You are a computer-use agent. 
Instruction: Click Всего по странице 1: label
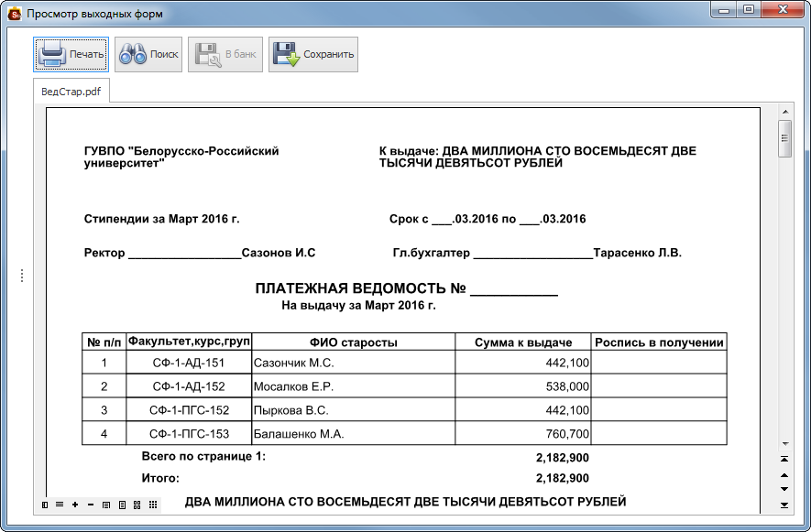[x=203, y=457]
